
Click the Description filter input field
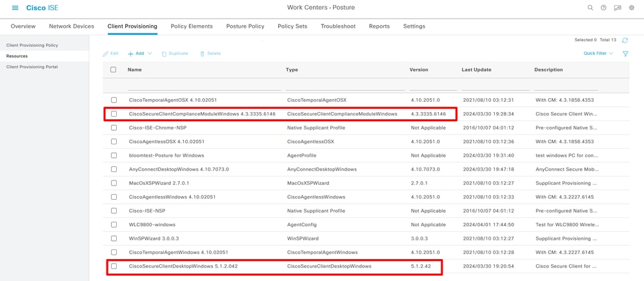pos(566,86)
